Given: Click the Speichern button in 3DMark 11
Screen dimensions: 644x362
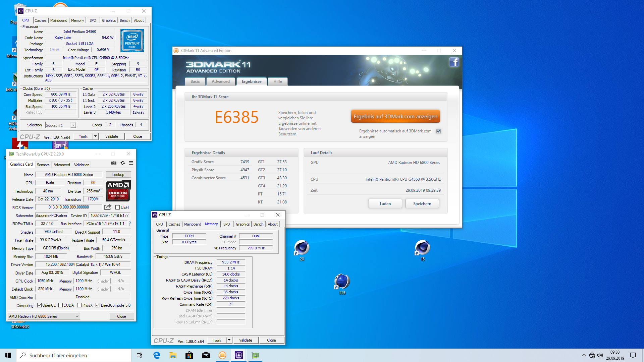Looking at the screenshot, I should click(422, 203).
